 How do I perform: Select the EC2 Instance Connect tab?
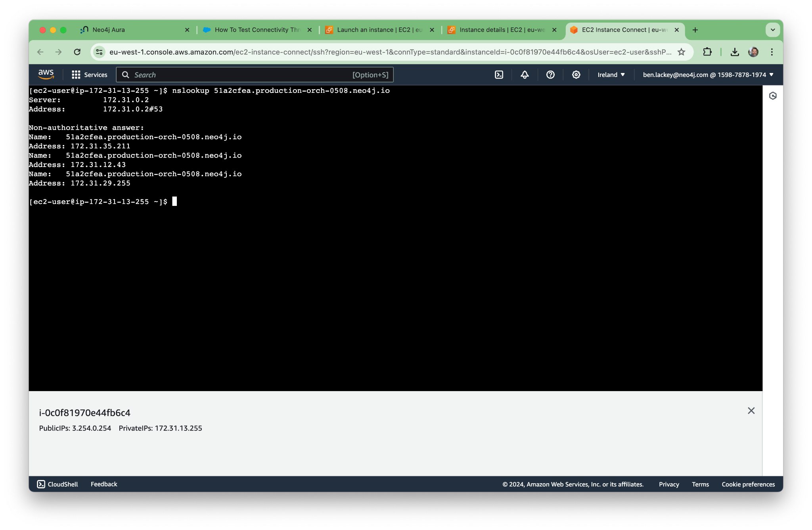click(625, 30)
